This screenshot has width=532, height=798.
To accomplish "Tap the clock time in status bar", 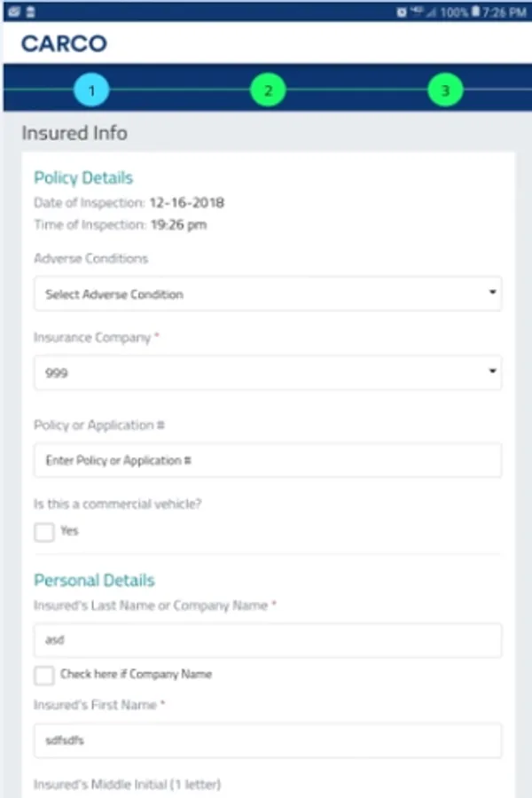I will 506,11.
